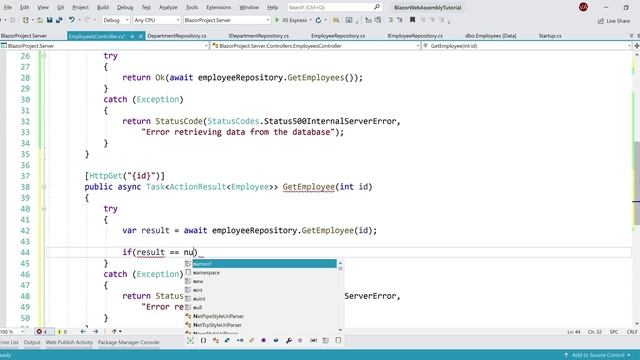
Task: Click the browser refresh icon beside IIS Express
Action: click(318, 20)
